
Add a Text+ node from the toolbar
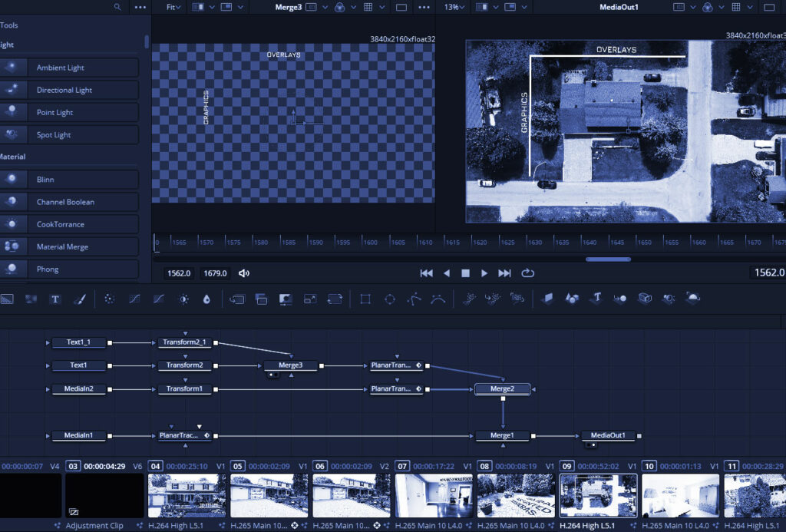tap(55, 299)
